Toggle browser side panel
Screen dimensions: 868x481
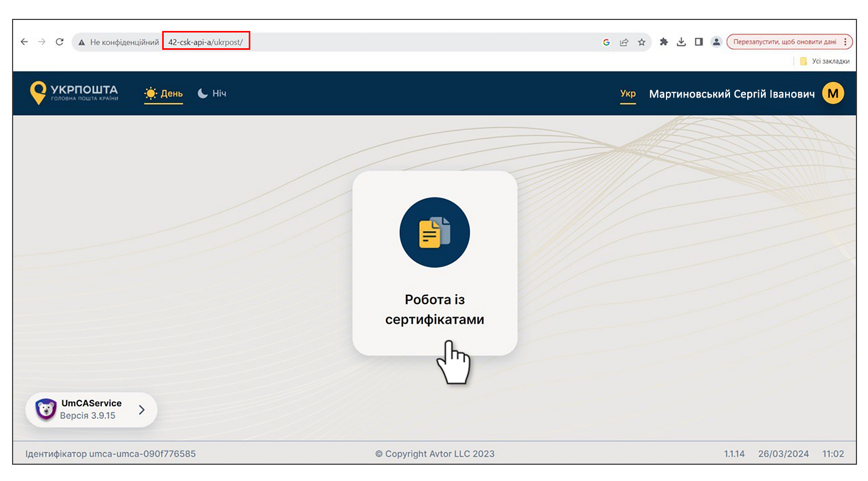tap(698, 42)
